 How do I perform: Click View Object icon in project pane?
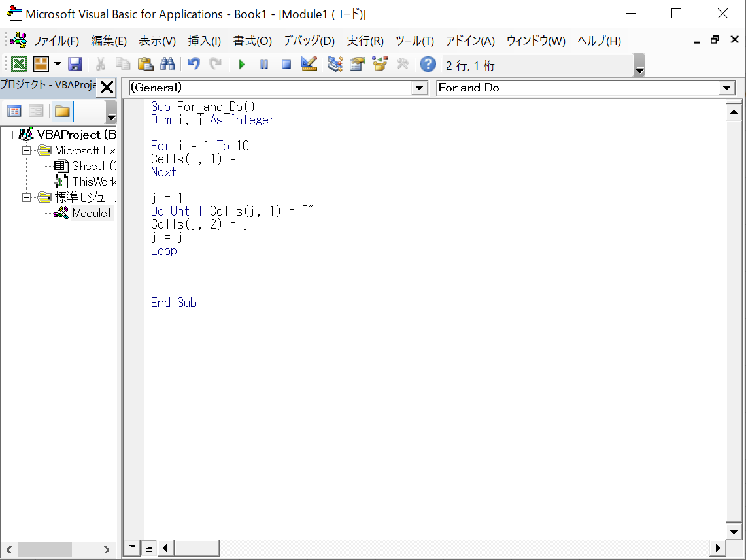point(36,111)
